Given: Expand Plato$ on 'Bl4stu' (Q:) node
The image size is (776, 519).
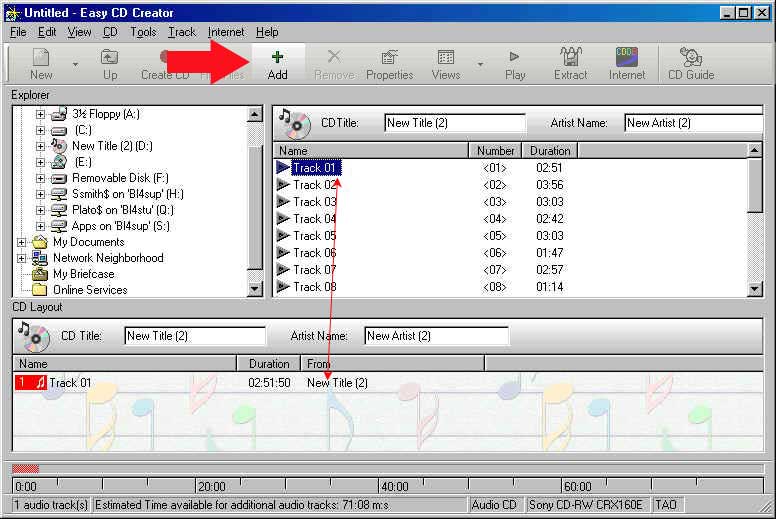Looking at the screenshot, I should [41, 210].
